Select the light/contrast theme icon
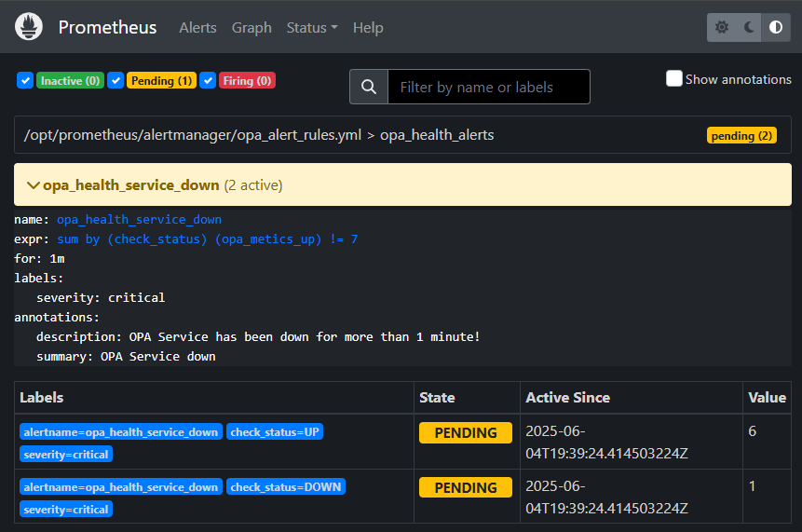 [x=776, y=27]
